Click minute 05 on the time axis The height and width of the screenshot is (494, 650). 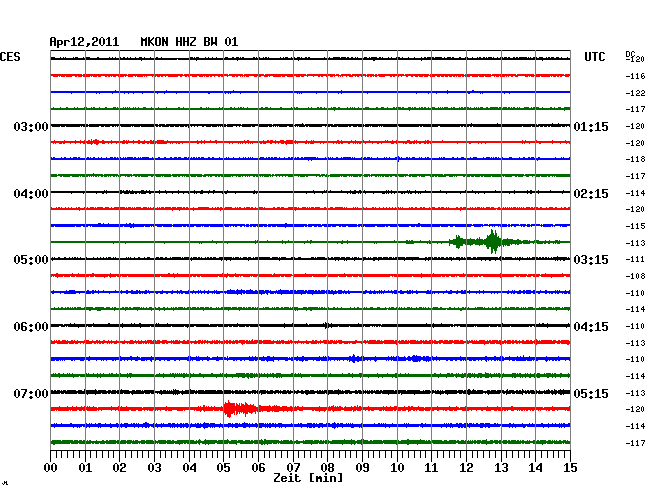(x=223, y=468)
